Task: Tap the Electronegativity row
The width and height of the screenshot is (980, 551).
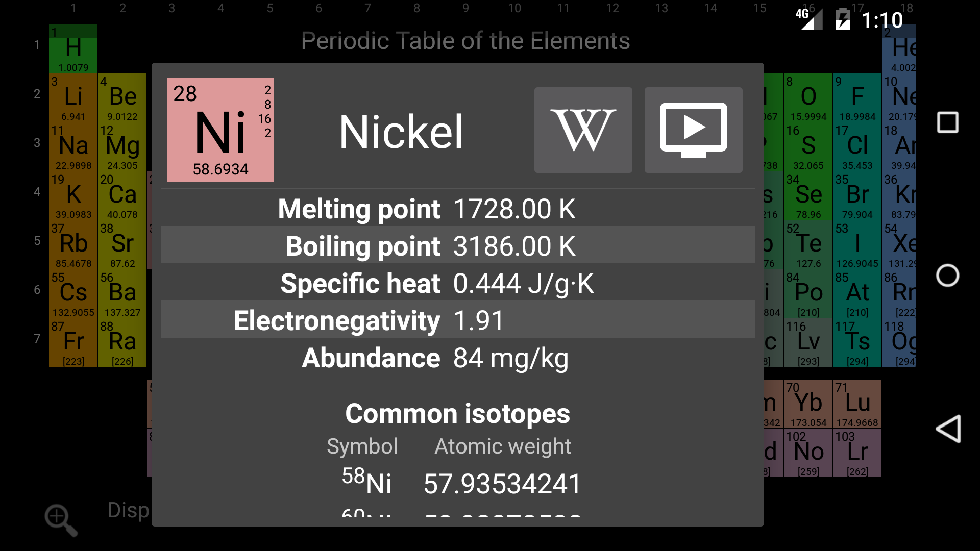Action: (457, 320)
